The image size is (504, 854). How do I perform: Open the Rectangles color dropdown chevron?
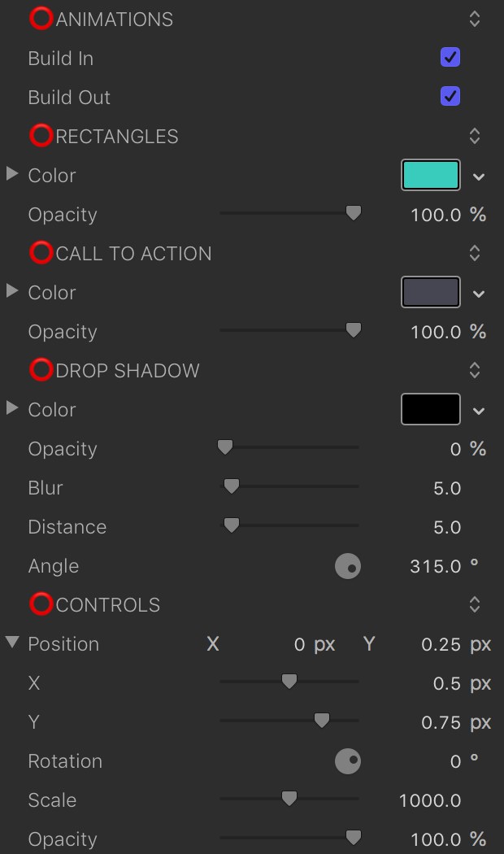click(479, 176)
